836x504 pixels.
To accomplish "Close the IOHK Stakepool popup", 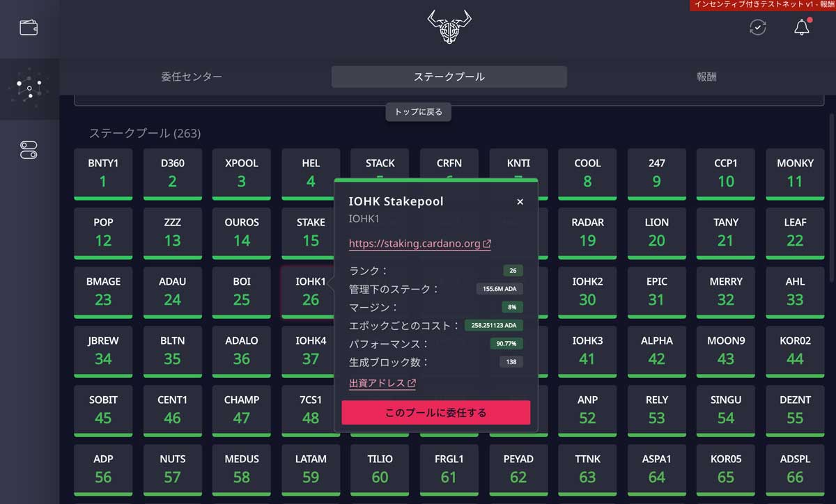I will pyautogui.click(x=520, y=202).
